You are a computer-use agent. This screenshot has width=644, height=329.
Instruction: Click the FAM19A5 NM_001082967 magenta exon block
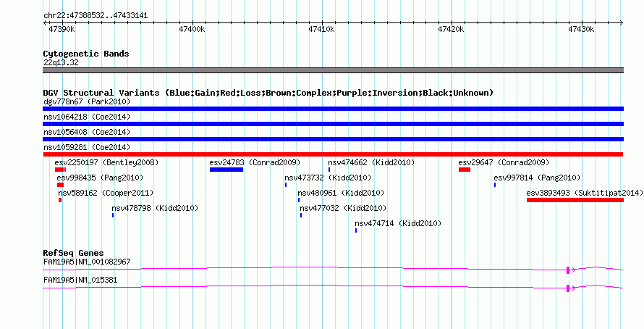point(568,270)
